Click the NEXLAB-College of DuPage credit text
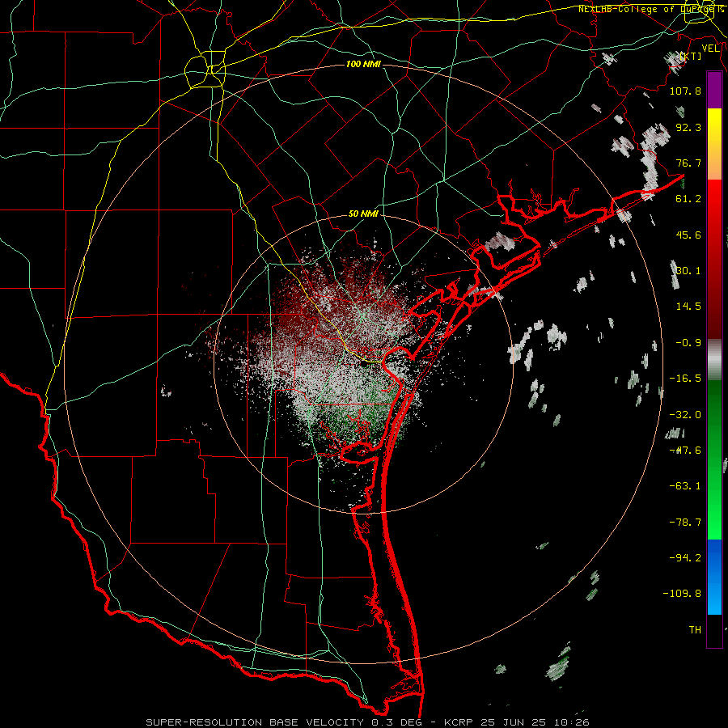This screenshot has width=728, height=728. pos(651,9)
